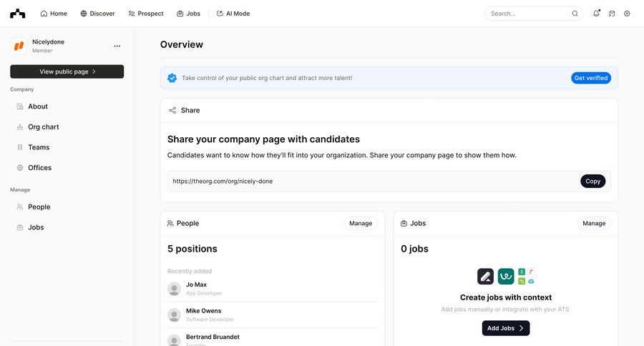Click the blue verified badge icon
Image resolution: width=644 pixels, height=346 pixels.
coord(172,78)
